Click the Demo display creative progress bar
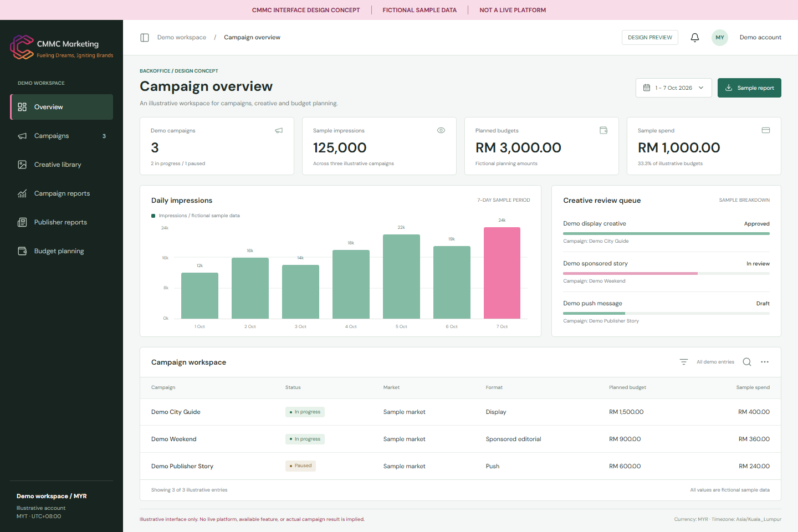 (x=667, y=234)
